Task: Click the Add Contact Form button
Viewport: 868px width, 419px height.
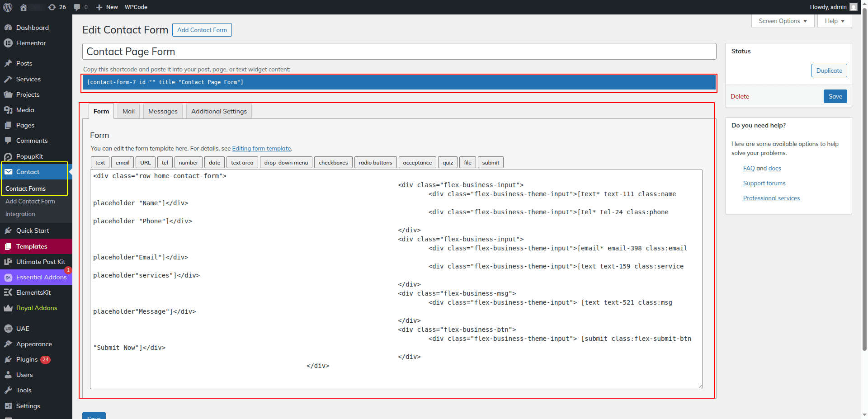Action: pyautogui.click(x=202, y=30)
